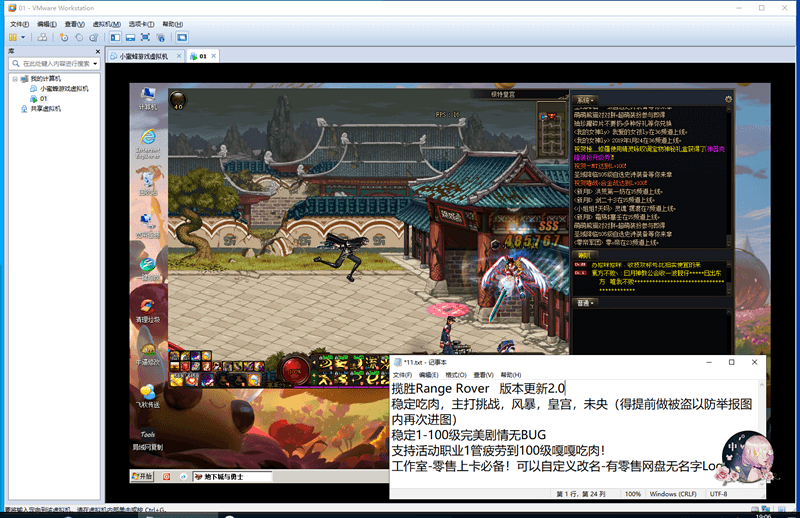Click the library search input field
Screen dimensions: 800x518
point(55,63)
